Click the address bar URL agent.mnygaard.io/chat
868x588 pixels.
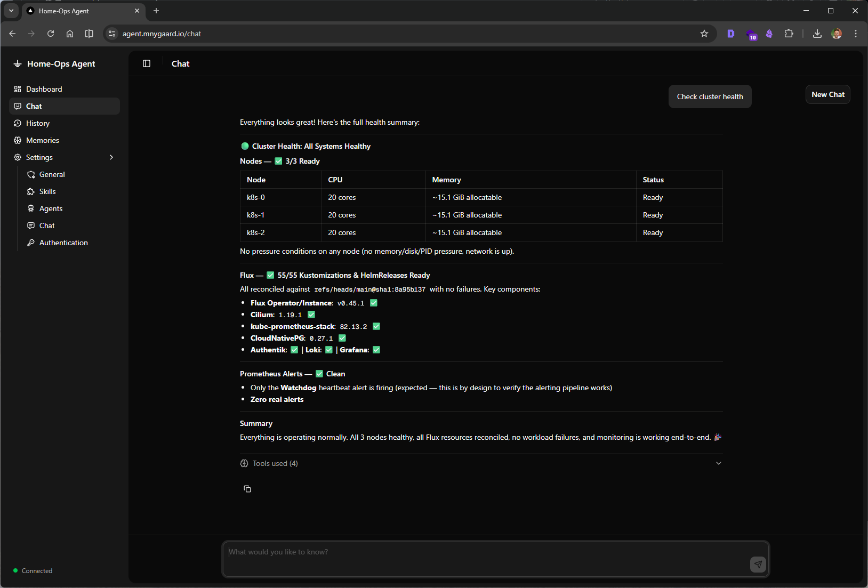coord(162,34)
